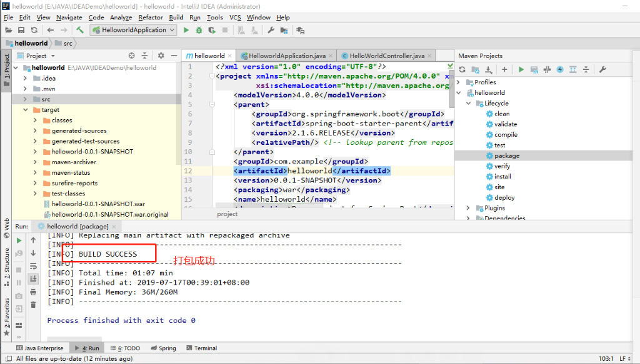Run Maven build green play icon
Screen dimensions: 640x364
[x=521, y=70]
